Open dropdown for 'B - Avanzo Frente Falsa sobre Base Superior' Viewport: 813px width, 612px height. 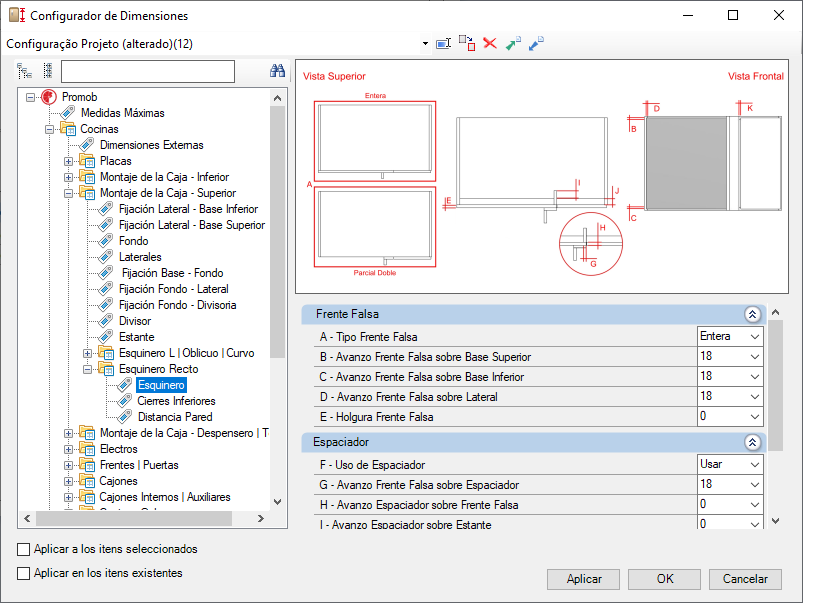click(755, 357)
